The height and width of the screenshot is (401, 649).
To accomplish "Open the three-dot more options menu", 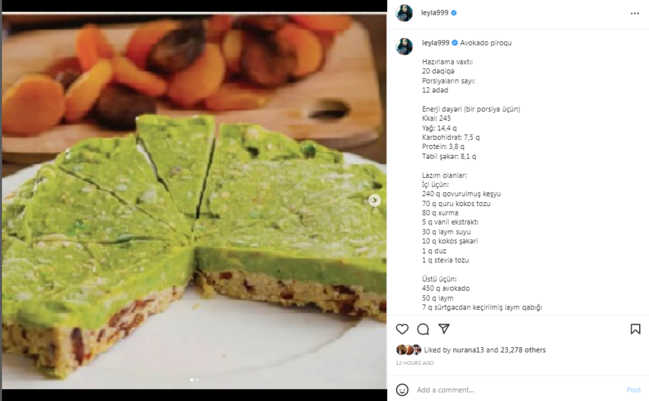I will pos(635,13).
